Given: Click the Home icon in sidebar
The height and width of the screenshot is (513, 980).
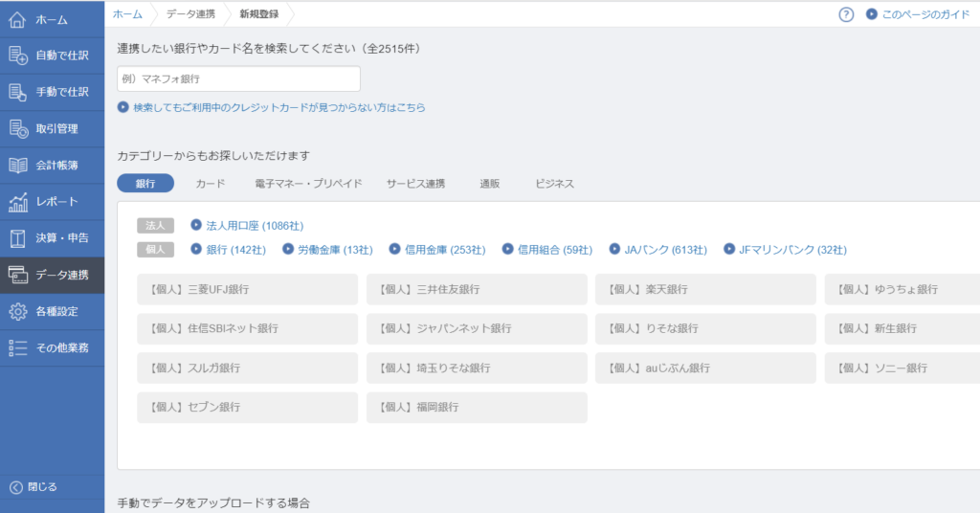Looking at the screenshot, I should (17, 19).
